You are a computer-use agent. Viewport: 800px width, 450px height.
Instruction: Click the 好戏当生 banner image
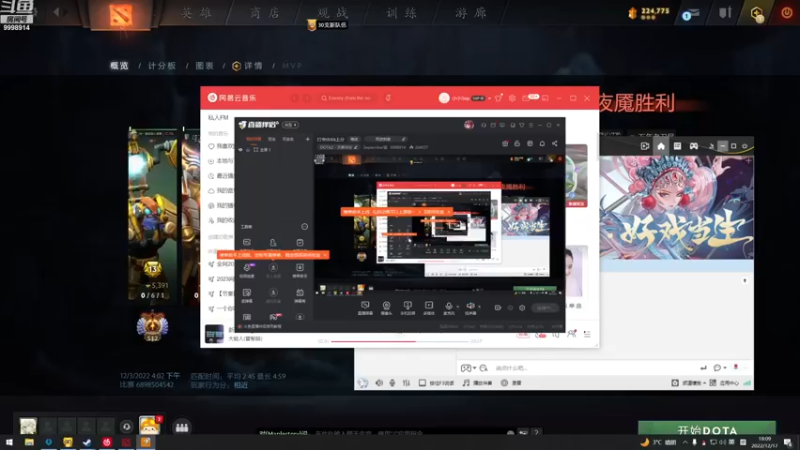coord(677,208)
